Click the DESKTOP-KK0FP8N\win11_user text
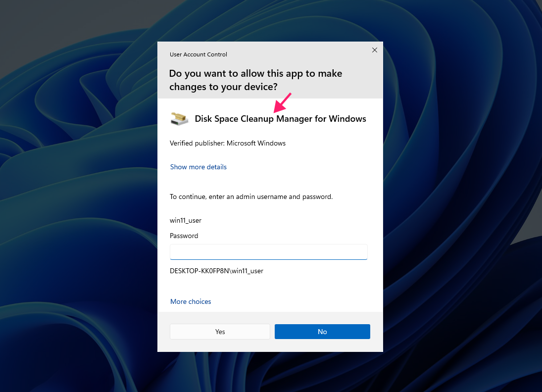Viewport: 542px width, 392px height. coord(216,271)
